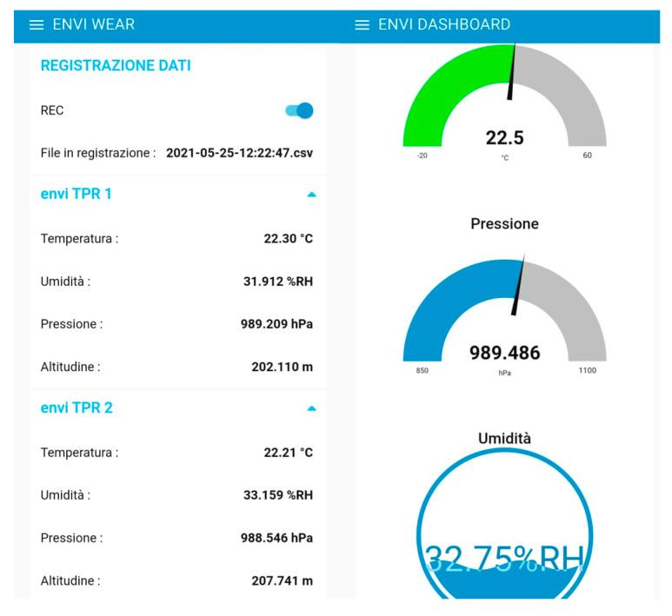Select TPR 1 Pressione value 989.209 hPa
Viewport: 672px width, 616px height.
276,324
